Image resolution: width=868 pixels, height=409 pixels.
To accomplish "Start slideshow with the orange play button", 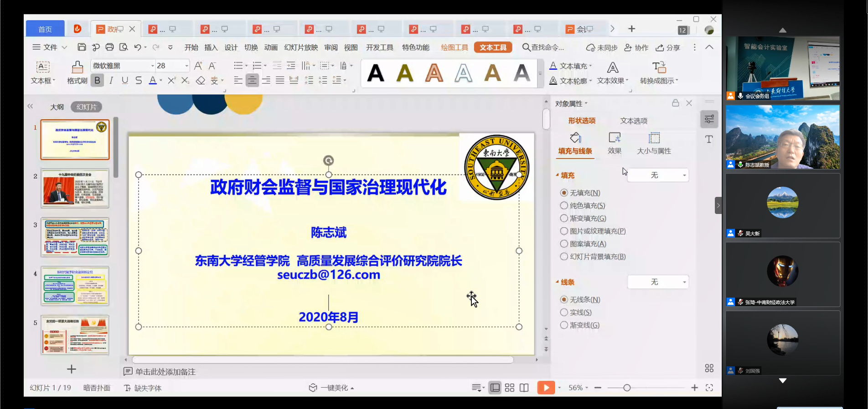I will pyautogui.click(x=546, y=388).
